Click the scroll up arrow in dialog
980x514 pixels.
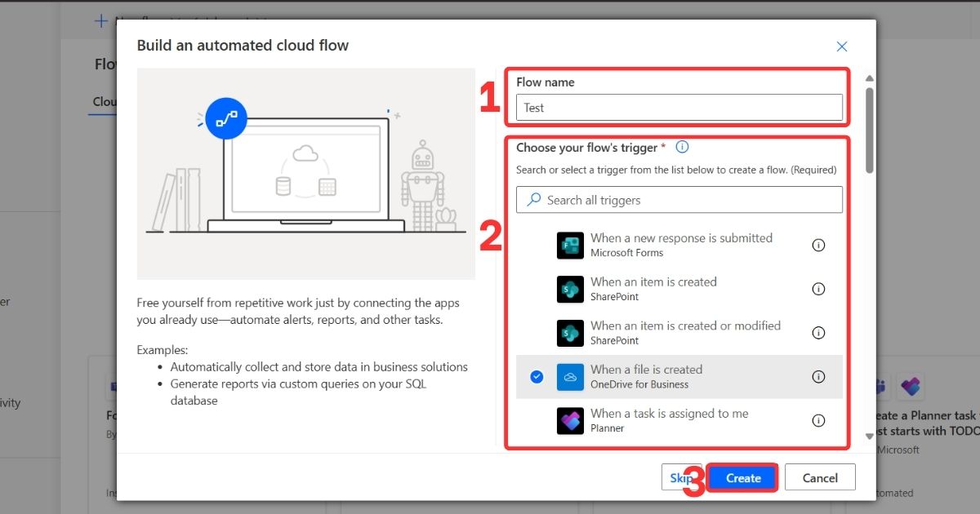coord(869,78)
